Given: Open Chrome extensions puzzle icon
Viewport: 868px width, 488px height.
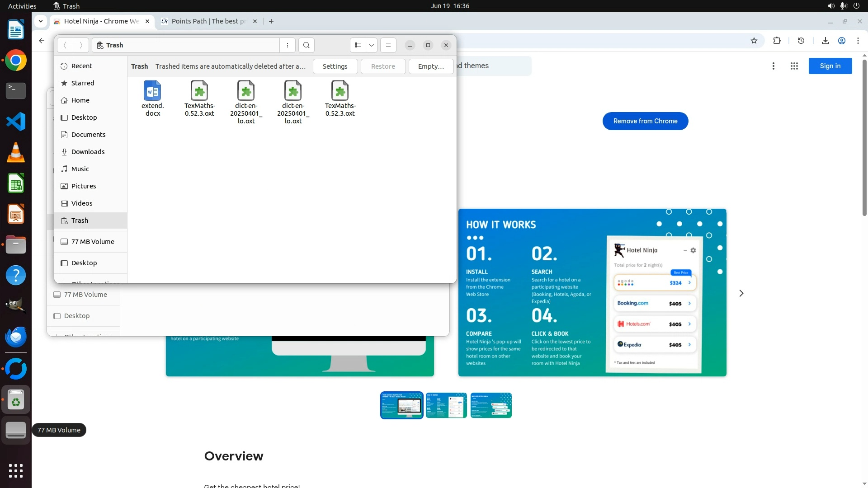Looking at the screenshot, I should pyautogui.click(x=777, y=41).
